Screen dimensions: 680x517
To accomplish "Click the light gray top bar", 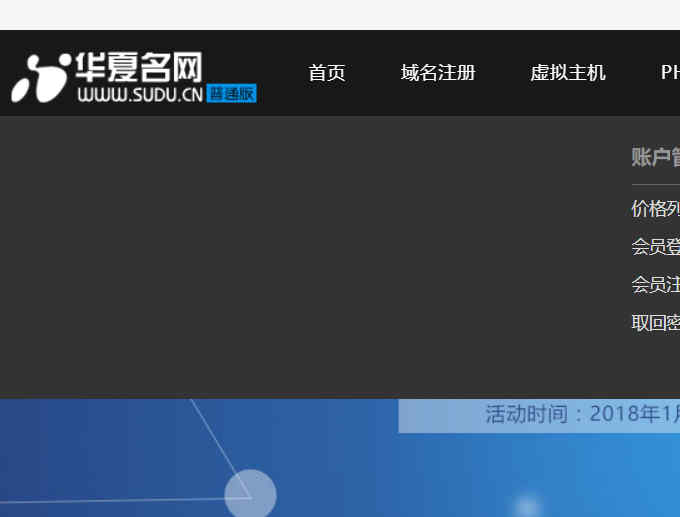I will tap(340, 15).
